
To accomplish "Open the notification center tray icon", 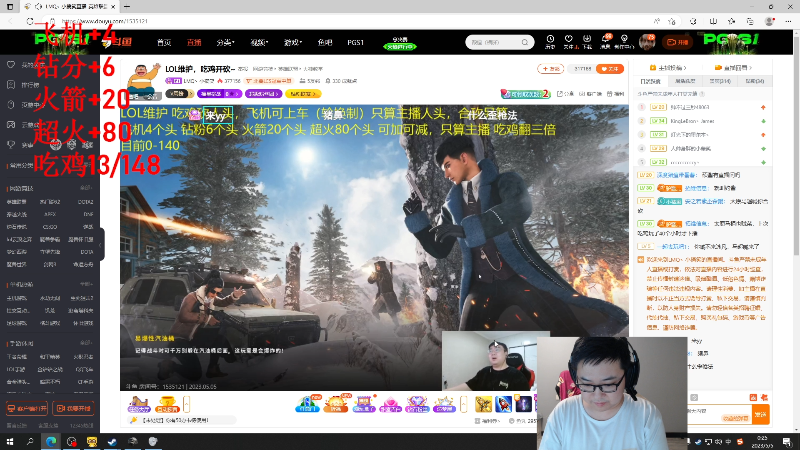I will click(x=787, y=441).
